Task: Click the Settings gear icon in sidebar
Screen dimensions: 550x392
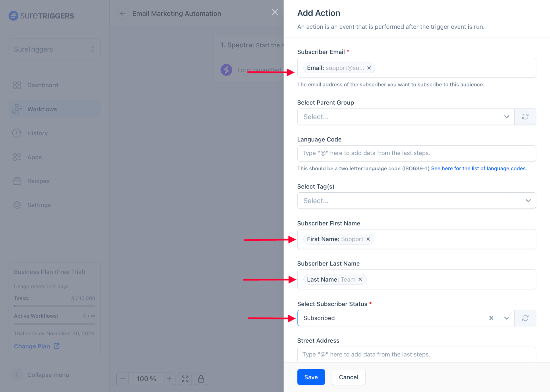Action: 17,205
